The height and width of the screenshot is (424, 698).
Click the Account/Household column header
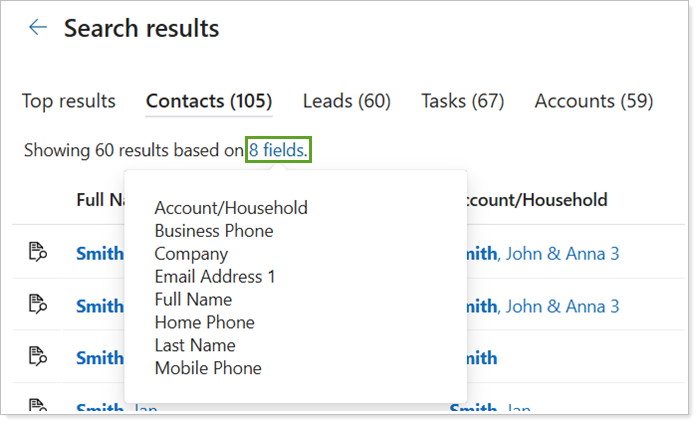535,200
